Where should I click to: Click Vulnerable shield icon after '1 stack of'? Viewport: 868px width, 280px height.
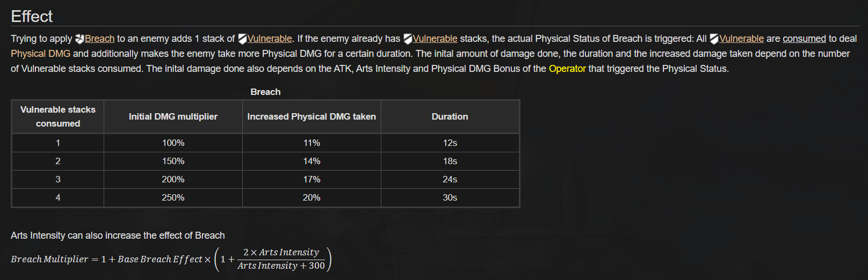pyautogui.click(x=242, y=39)
